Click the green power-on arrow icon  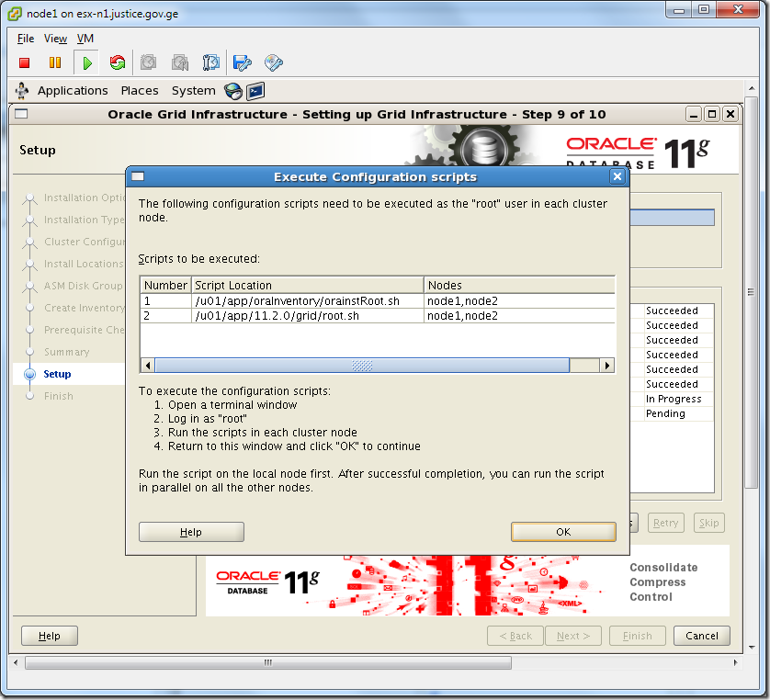[x=85, y=62]
